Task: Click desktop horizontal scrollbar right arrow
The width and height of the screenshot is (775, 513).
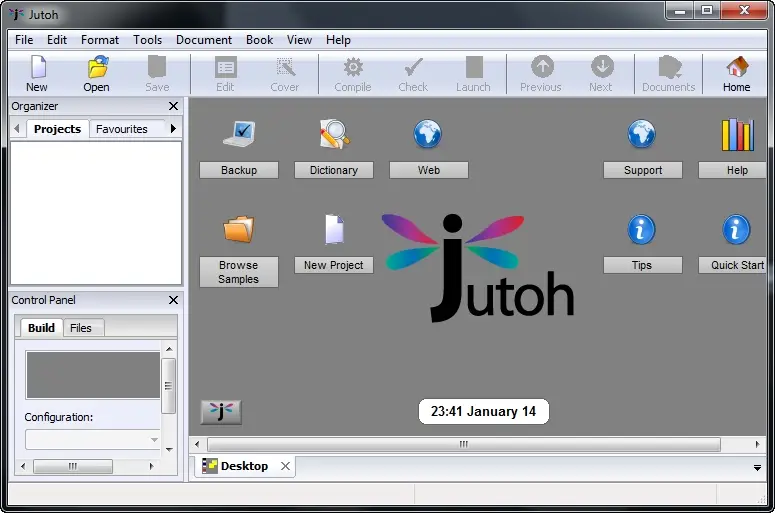Action: point(757,444)
